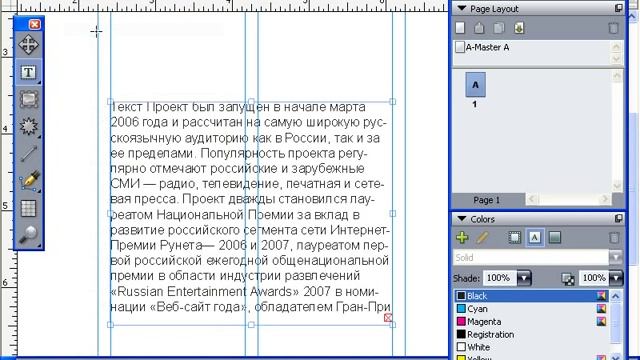Click pages area scroll down arrow

[x=617, y=186]
